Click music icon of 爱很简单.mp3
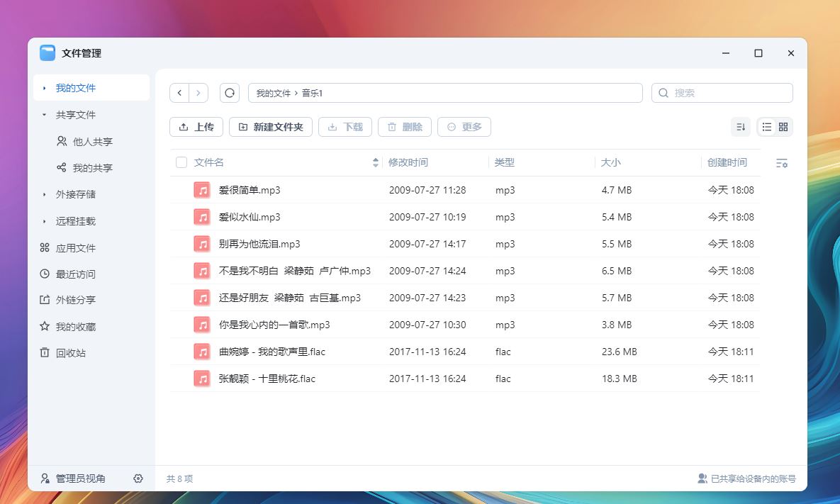 point(202,190)
